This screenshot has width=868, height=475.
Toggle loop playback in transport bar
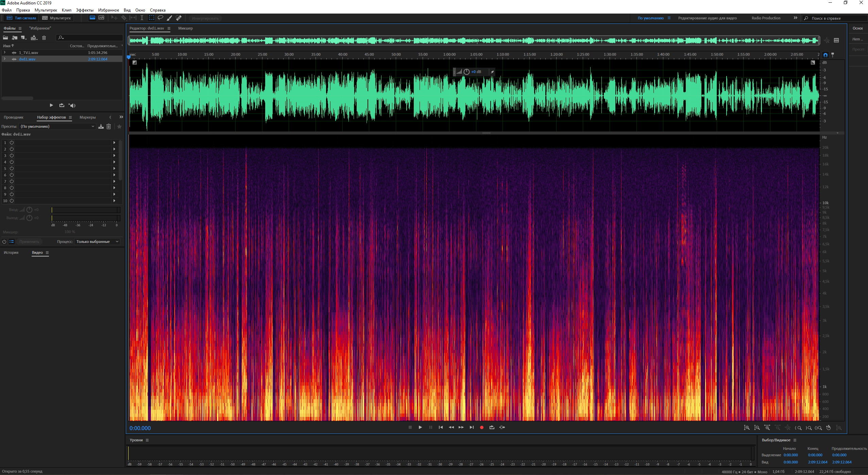(492, 427)
